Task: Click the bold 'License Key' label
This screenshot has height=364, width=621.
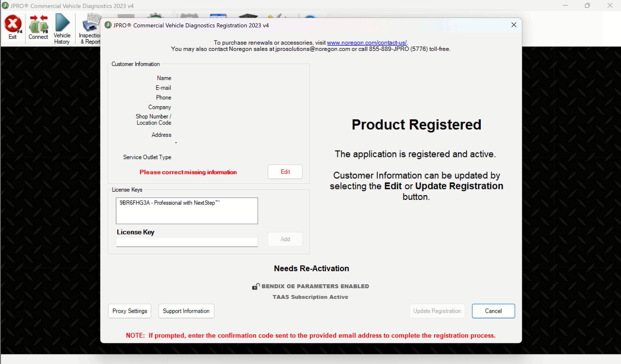Action: point(136,232)
